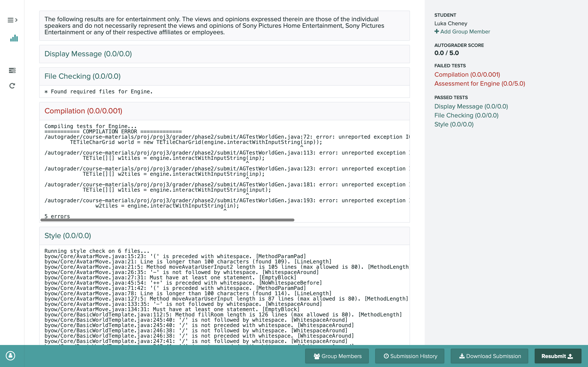Jump to passed Display Message test
The width and height of the screenshot is (588, 367).
point(471,106)
